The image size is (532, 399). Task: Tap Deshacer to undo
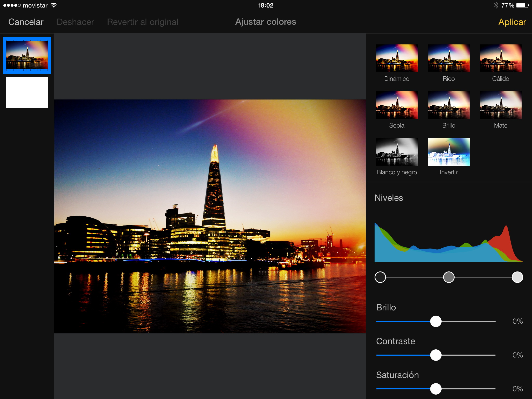[75, 22]
